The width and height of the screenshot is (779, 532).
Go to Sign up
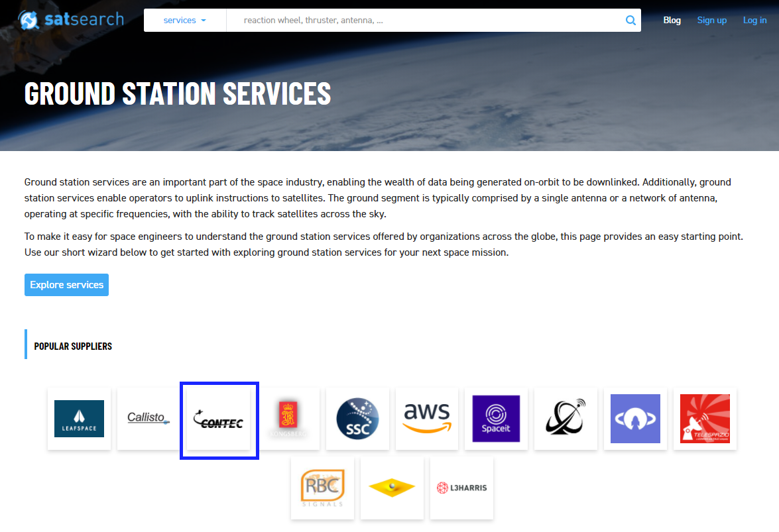click(711, 21)
